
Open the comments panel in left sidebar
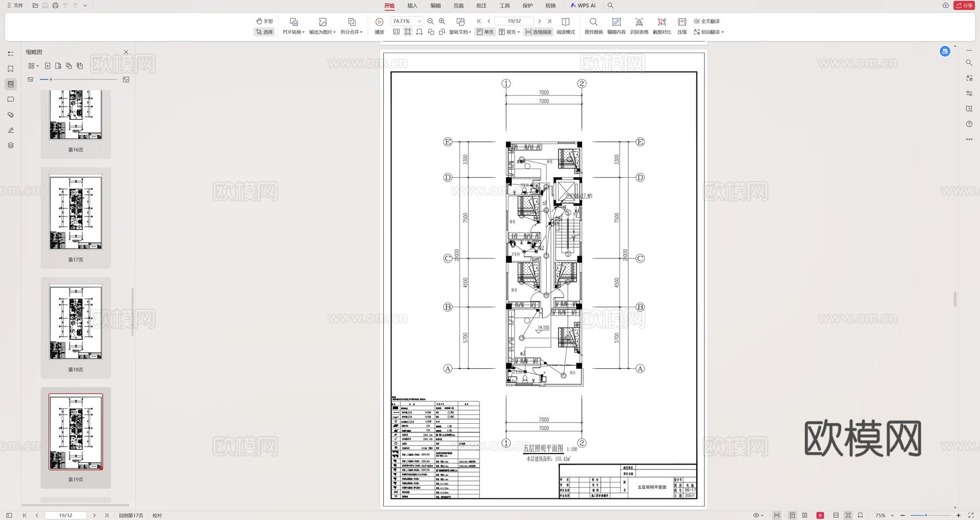coord(10,100)
